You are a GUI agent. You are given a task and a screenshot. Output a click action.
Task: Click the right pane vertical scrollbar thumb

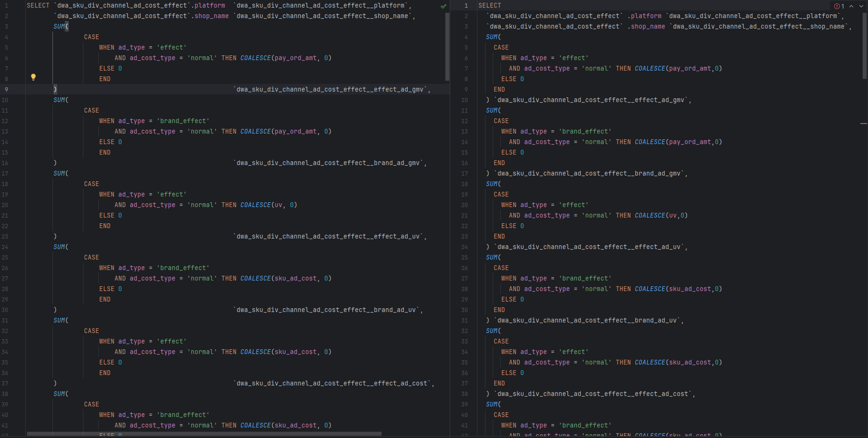click(865, 45)
